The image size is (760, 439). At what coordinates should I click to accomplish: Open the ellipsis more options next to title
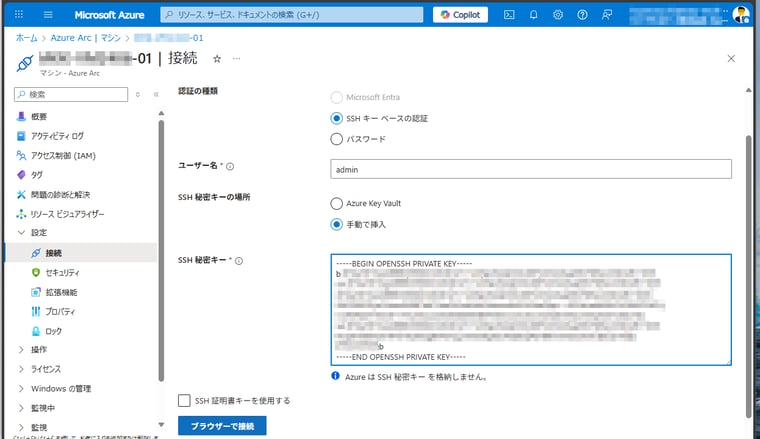[236, 59]
